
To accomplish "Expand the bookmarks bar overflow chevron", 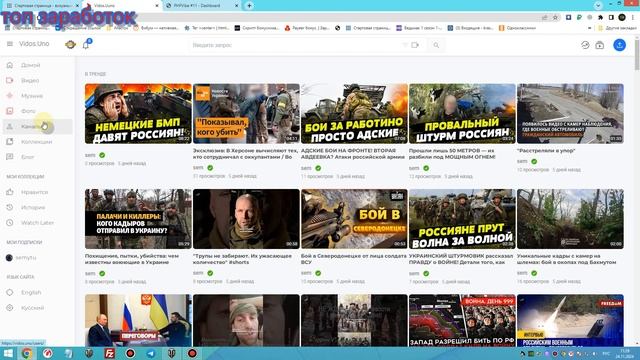I will [589, 28].
